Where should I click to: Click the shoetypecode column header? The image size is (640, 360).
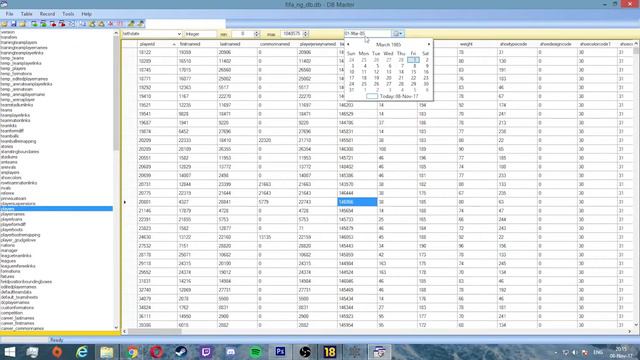(x=518, y=44)
